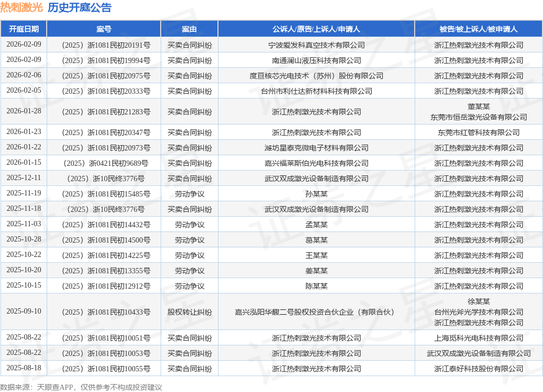Screen dimensions: 543x392
Task: Click defendant 东莞市恒岳激光设备有限公司
Action: click(x=479, y=117)
